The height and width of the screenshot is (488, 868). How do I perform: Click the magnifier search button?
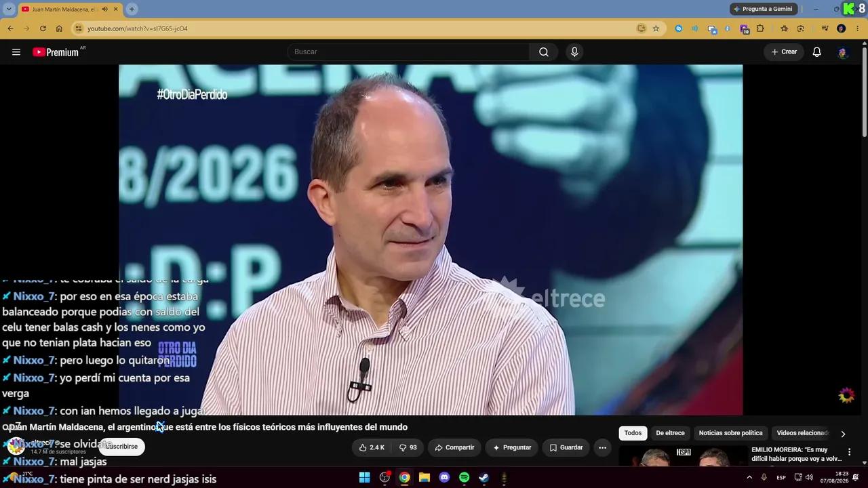[544, 52]
